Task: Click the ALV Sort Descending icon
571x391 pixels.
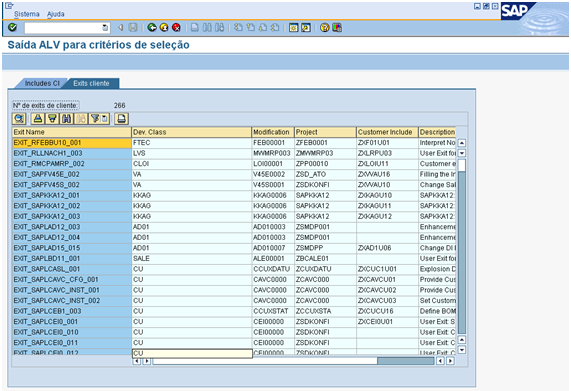Action: coord(52,119)
